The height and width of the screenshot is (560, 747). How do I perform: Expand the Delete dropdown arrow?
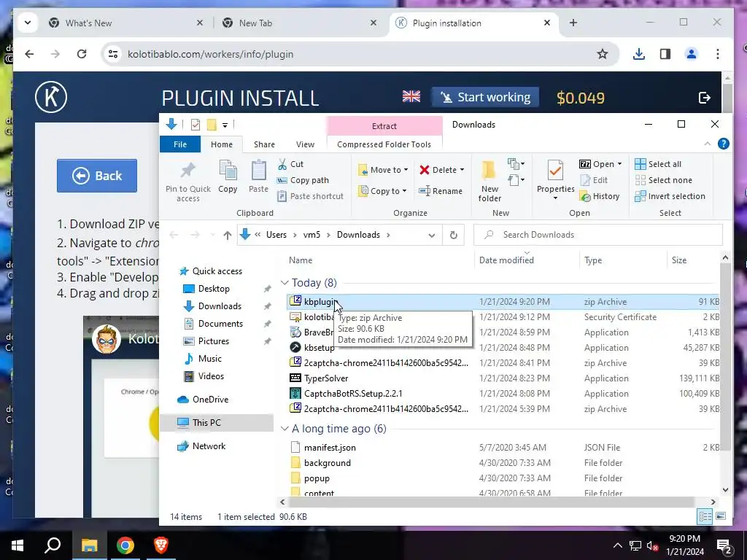[x=462, y=170]
